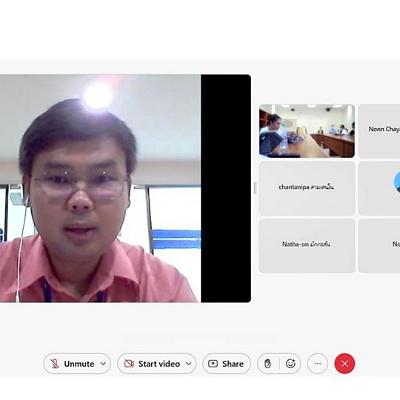Screen dimensions: 400x400
Task: Select the chantanipa participant tile
Action: click(307, 188)
